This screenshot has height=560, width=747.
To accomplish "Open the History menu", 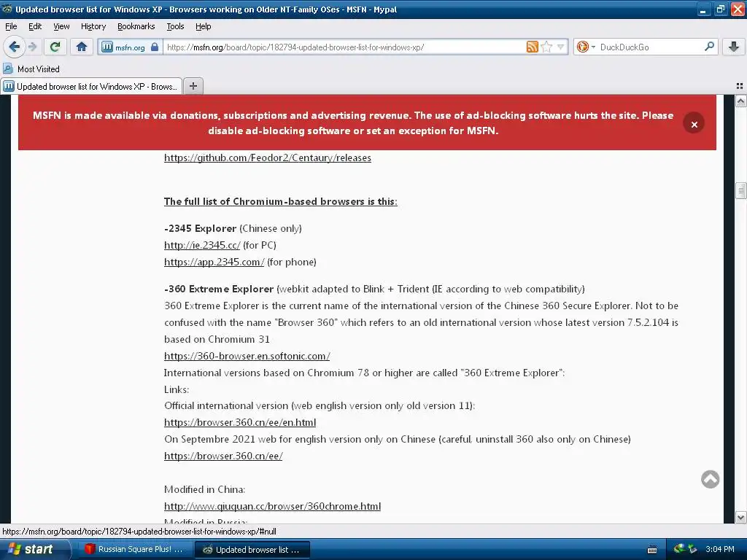I will coord(93,26).
